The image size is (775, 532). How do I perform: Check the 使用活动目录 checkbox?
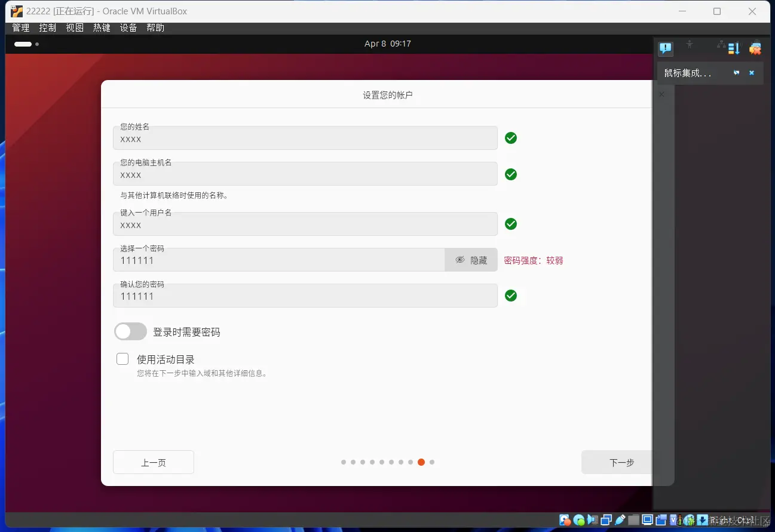point(122,359)
